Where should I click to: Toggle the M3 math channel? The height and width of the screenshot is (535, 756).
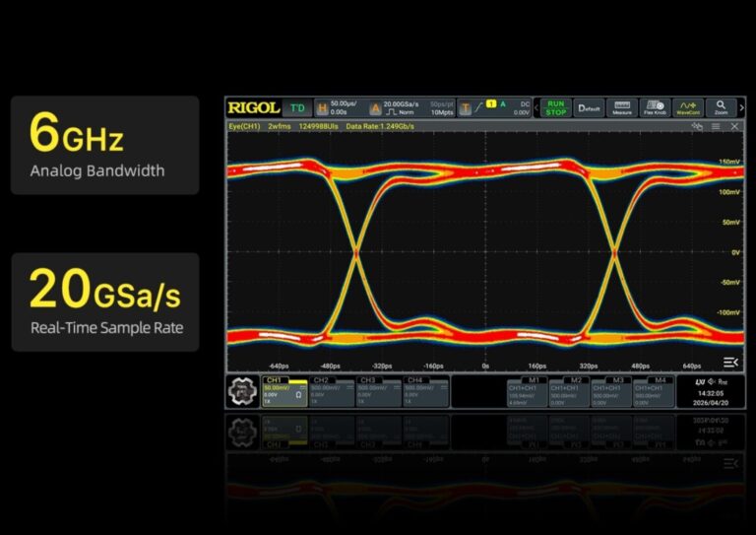pyautogui.click(x=611, y=392)
